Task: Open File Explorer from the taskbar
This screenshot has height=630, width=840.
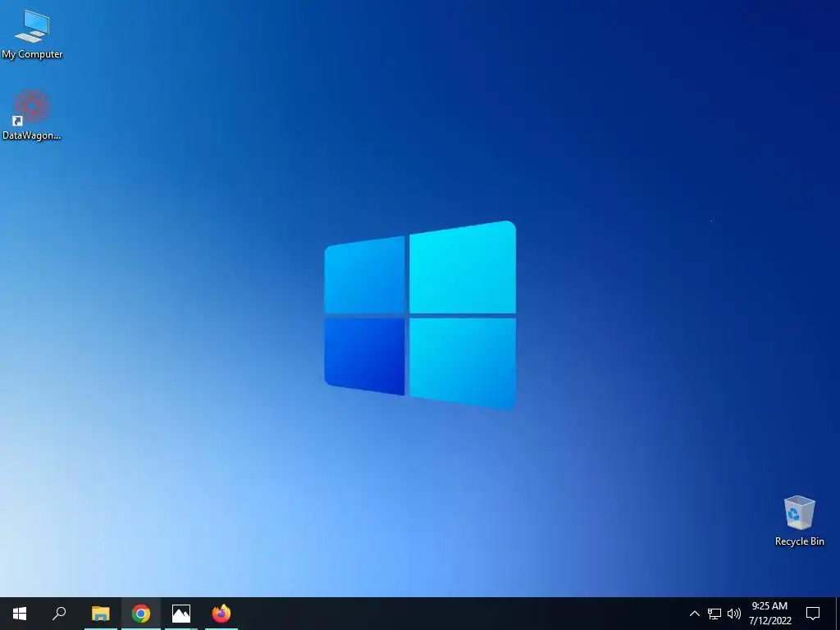Action: (x=100, y=614)
